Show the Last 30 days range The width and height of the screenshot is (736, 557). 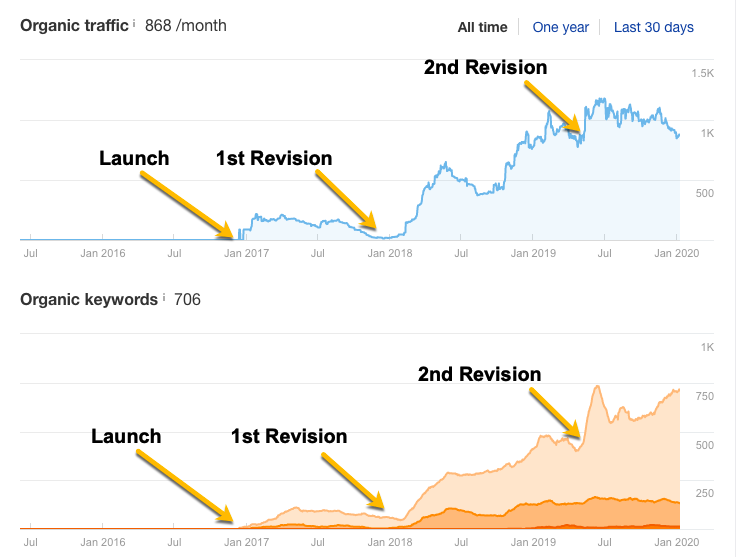[x=653, y=27]
